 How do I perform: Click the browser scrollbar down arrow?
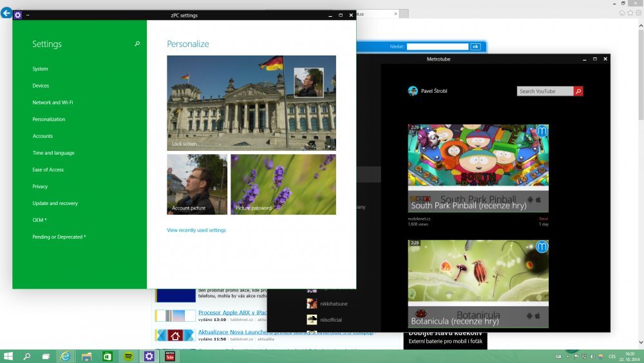pos(641,342)
